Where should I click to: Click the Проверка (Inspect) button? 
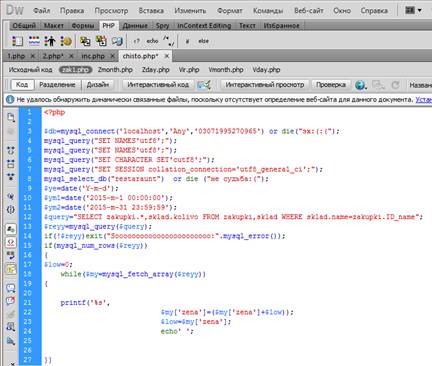(331, 85)
